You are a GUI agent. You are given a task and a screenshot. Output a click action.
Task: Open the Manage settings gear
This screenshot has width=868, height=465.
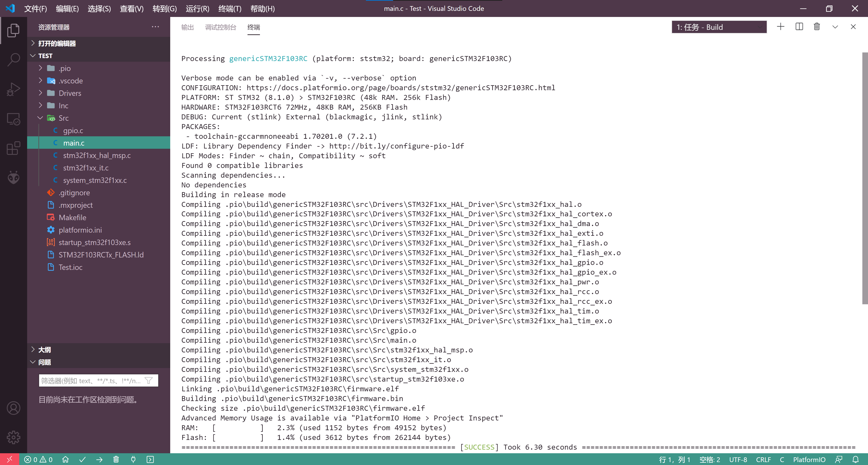click(x=14, y=437)
